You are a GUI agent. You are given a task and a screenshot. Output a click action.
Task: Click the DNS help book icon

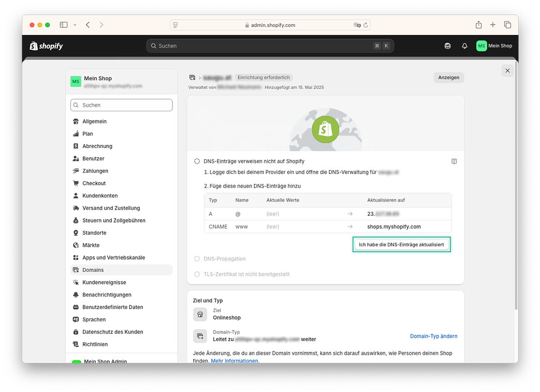coord(454,161)
